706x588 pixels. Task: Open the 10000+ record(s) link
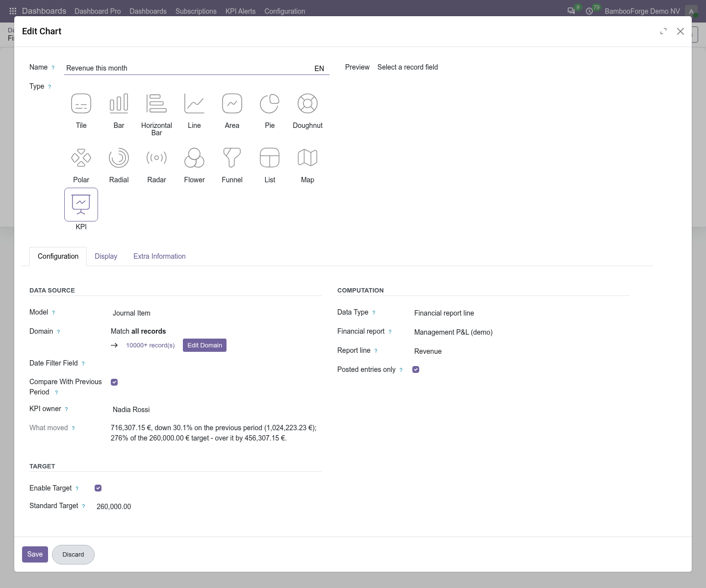[x=151, y=345]
